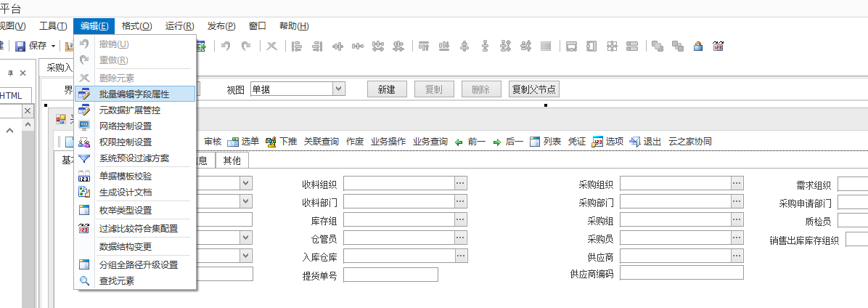Click the 提货单号 input field

tap(391, 274)
